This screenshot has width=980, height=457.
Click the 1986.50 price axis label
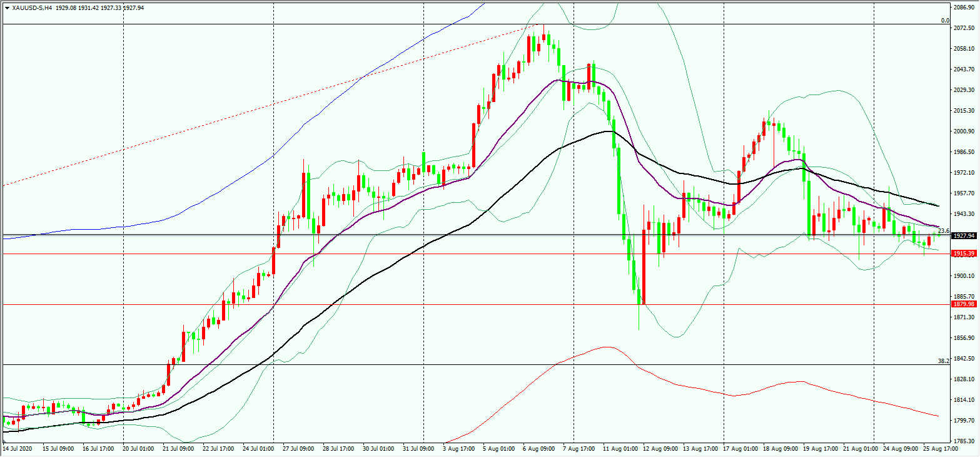tap(964, 152)
